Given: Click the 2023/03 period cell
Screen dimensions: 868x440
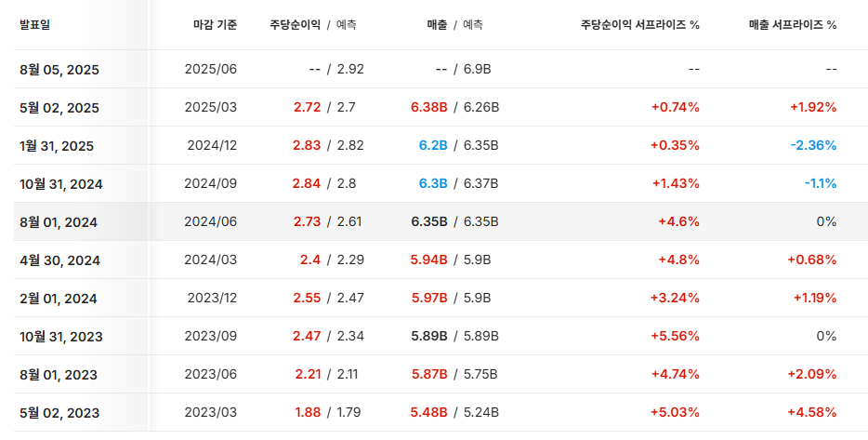Looking at the screenshot, I should 210,413.
